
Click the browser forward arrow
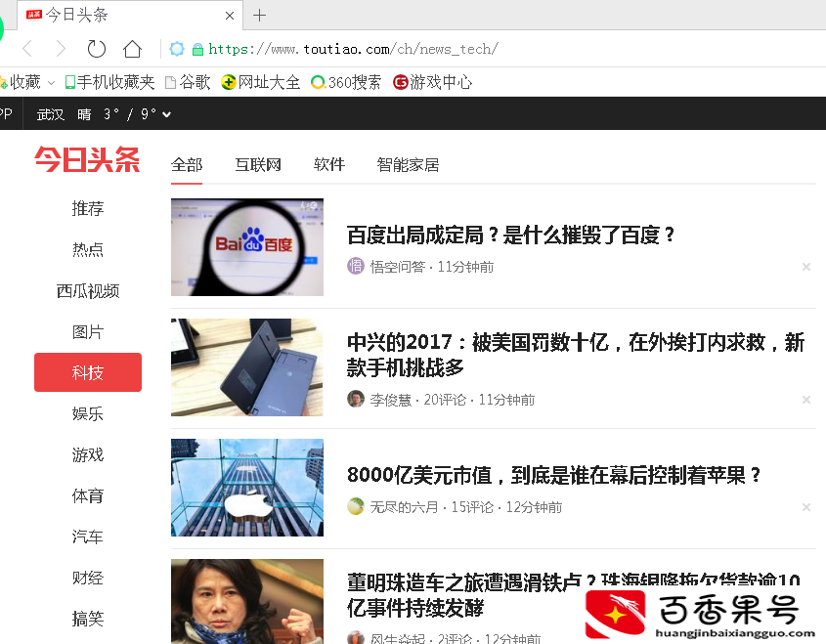(x=61, y=49)
